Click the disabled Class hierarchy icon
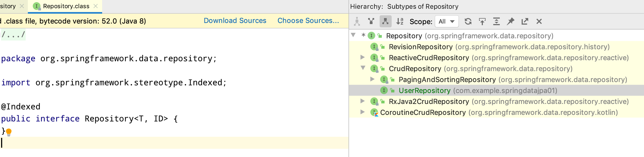This screenshot has height=157, width=644. [x=357, y=21]
